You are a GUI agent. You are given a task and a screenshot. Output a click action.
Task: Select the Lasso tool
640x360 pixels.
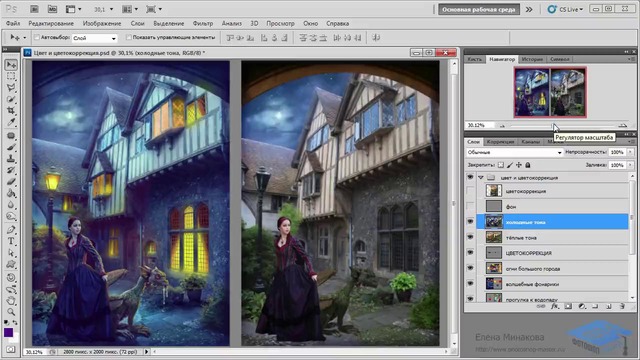click(x=11, y=88)
